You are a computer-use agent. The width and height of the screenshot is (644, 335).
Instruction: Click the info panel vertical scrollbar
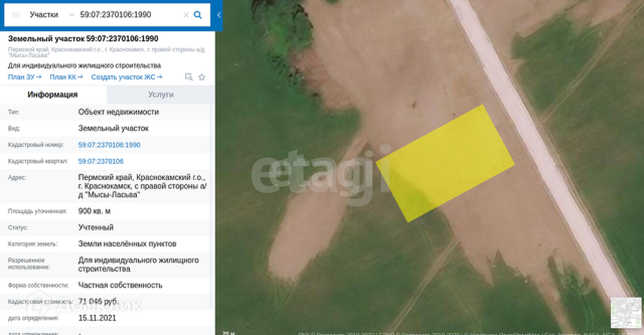click(212, 205)
